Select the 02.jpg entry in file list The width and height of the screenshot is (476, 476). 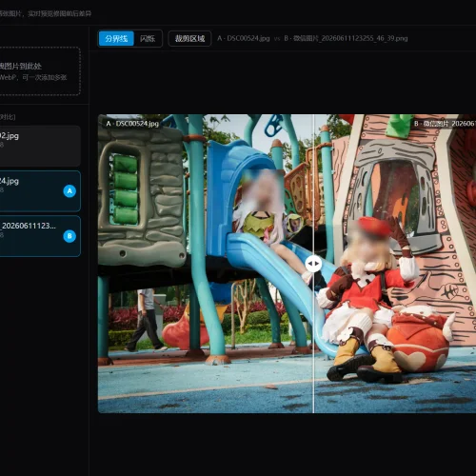(40, 146)
